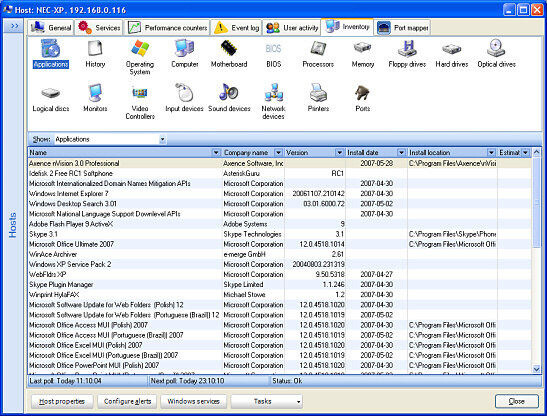Expand the Hosts side panel arrows

[14, 26]
